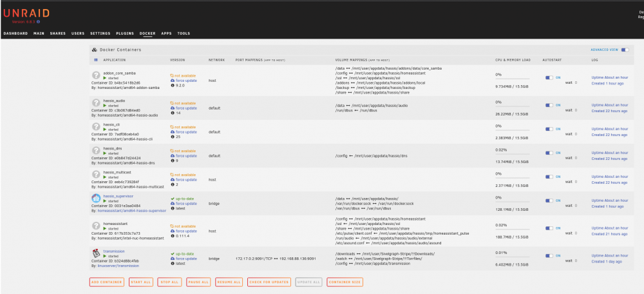Click the up-to-date checkmark for hassio_supervisor
This screenshot has width=644, height=294.
tap(172, 199)
